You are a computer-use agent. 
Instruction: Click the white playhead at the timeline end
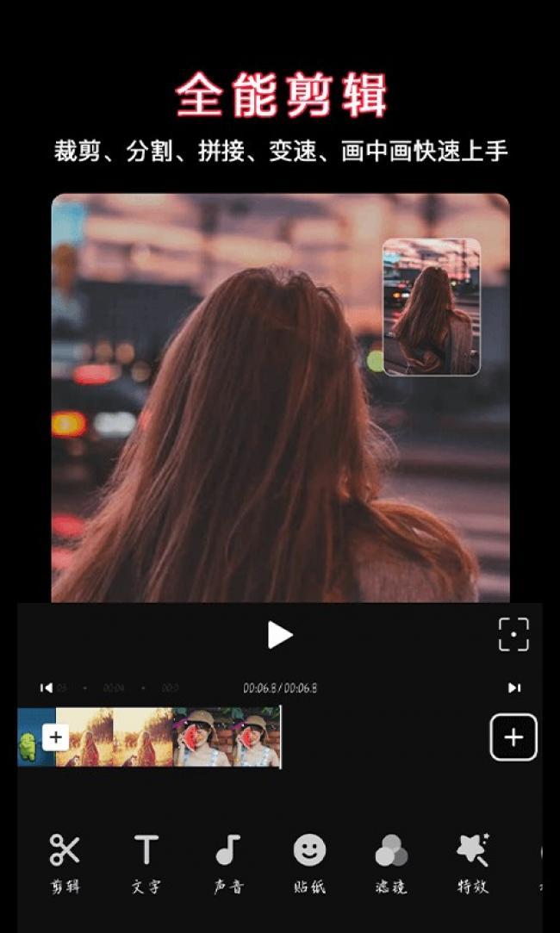pyautogui.click(x=281, y=737)
